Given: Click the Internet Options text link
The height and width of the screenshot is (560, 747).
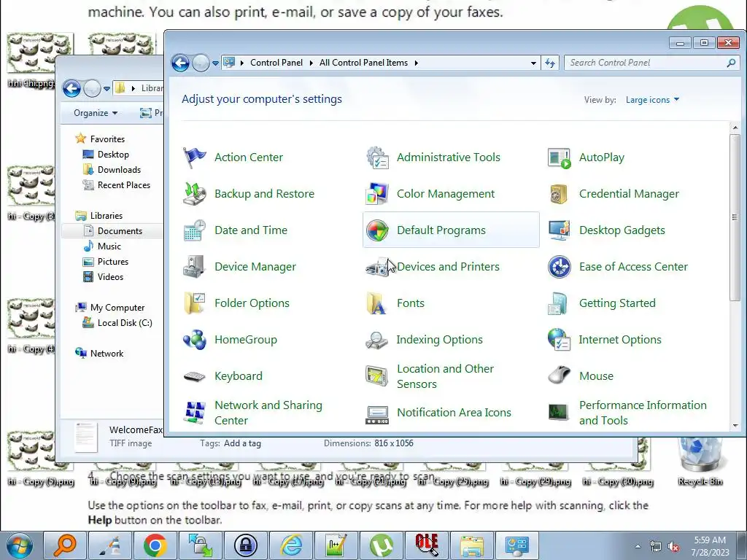Looking at the screenshot, I should tap(620, 340).
